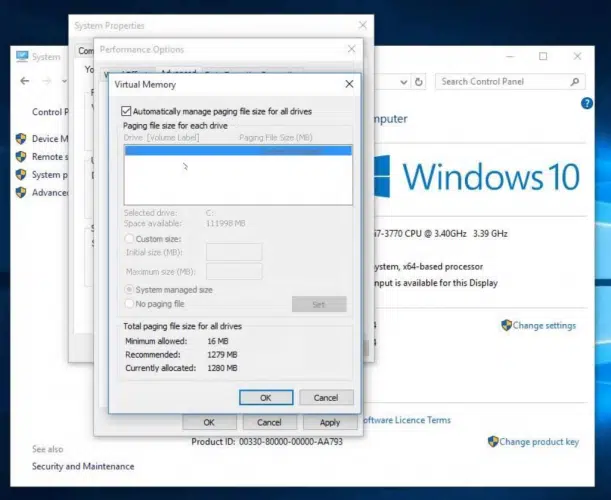This screenshot has height=500, width=611.
Task: Click the search magnifier icon
Action: pyautogui.click(x=575, y=81)
